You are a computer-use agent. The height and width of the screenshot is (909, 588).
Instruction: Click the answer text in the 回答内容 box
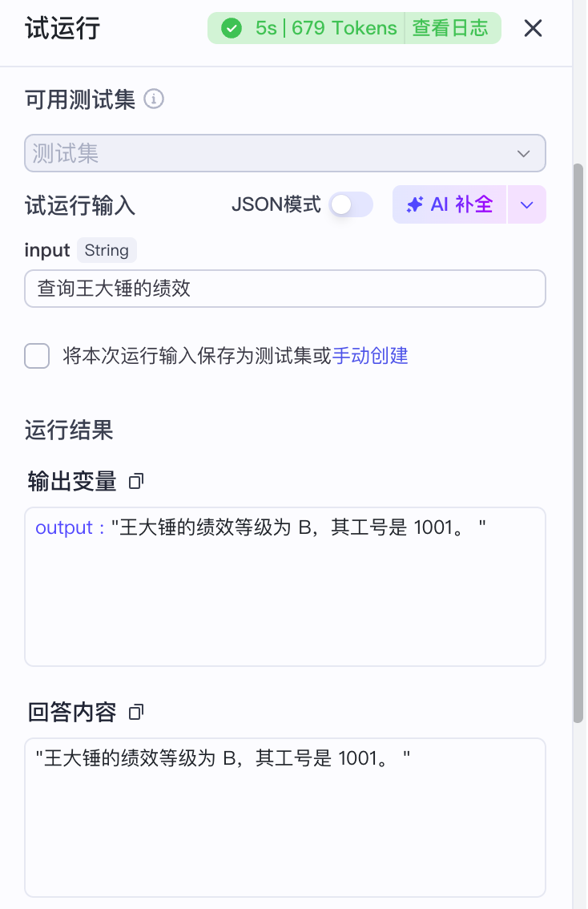223,758
